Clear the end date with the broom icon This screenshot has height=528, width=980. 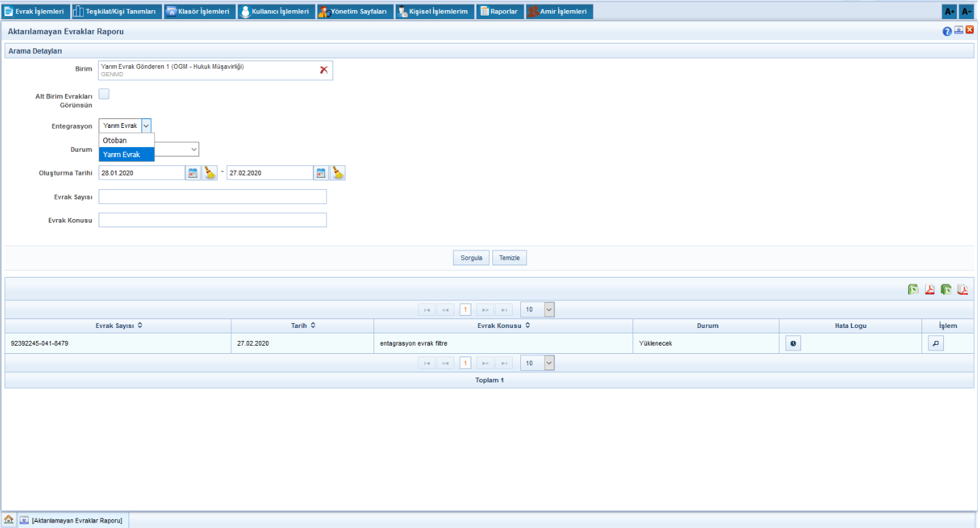click(x=338, y=173)
